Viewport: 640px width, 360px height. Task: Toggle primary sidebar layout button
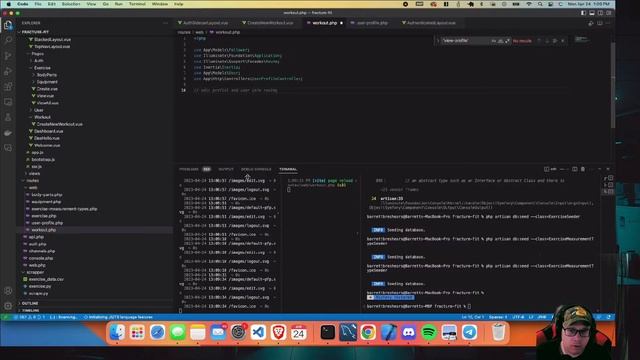583,13
